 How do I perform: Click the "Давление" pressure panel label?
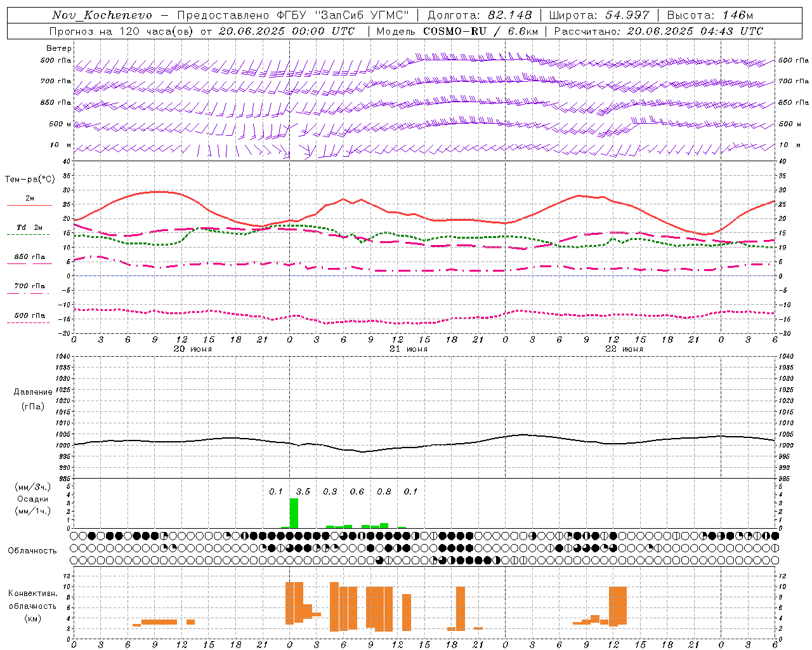[x=33, y=392]
